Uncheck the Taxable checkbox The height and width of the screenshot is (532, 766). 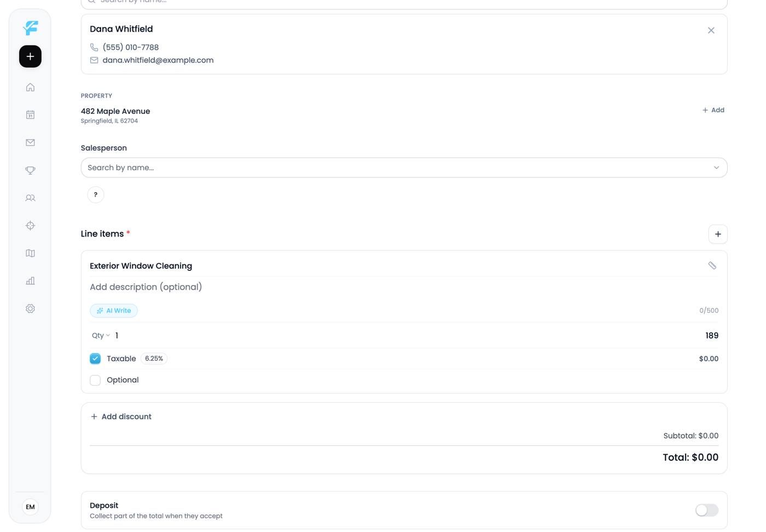point(95,358)
